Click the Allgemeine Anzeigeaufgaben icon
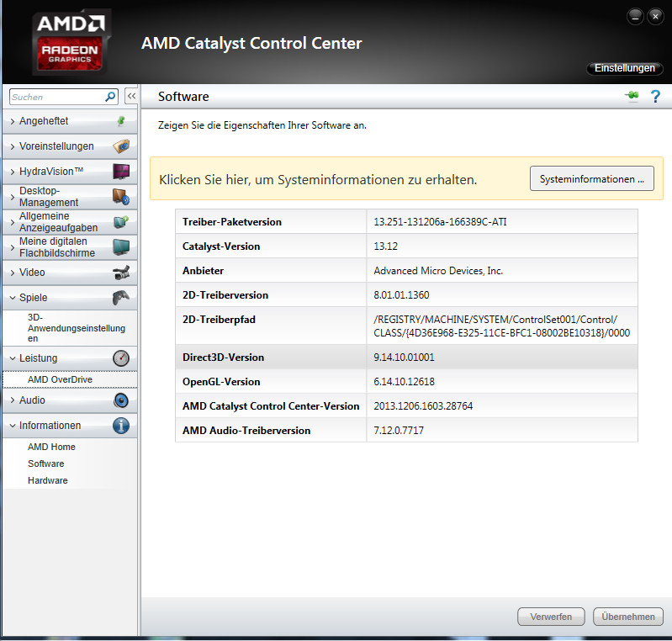The width and height of the screenshot is (672, 641). (121, 222)
